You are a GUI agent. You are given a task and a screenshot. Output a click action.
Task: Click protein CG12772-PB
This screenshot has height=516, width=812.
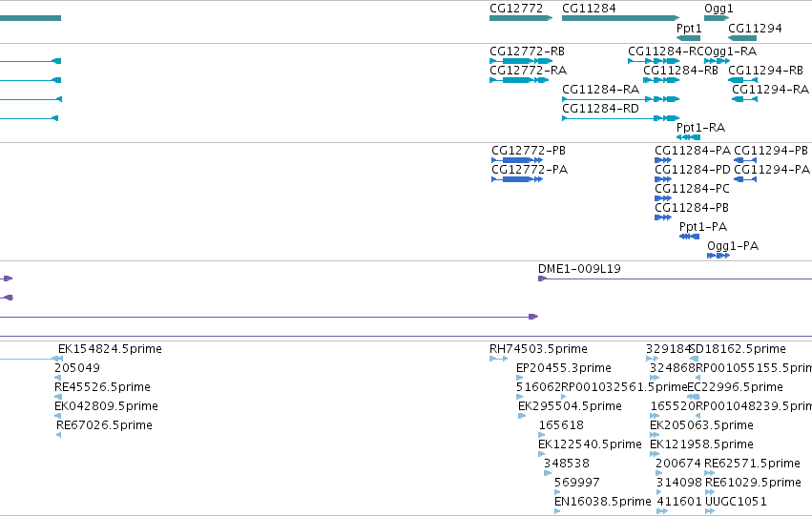517,160
